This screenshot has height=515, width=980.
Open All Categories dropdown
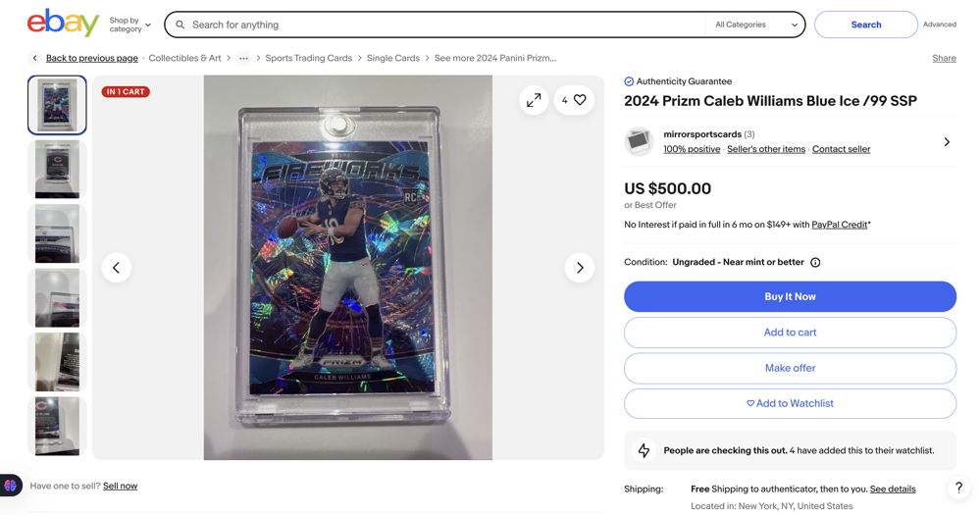pos(756,25)
